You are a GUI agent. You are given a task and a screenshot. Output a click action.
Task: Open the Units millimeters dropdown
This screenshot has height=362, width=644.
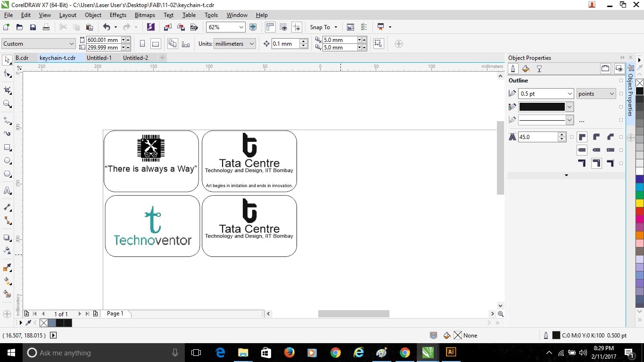pos(252,44)
